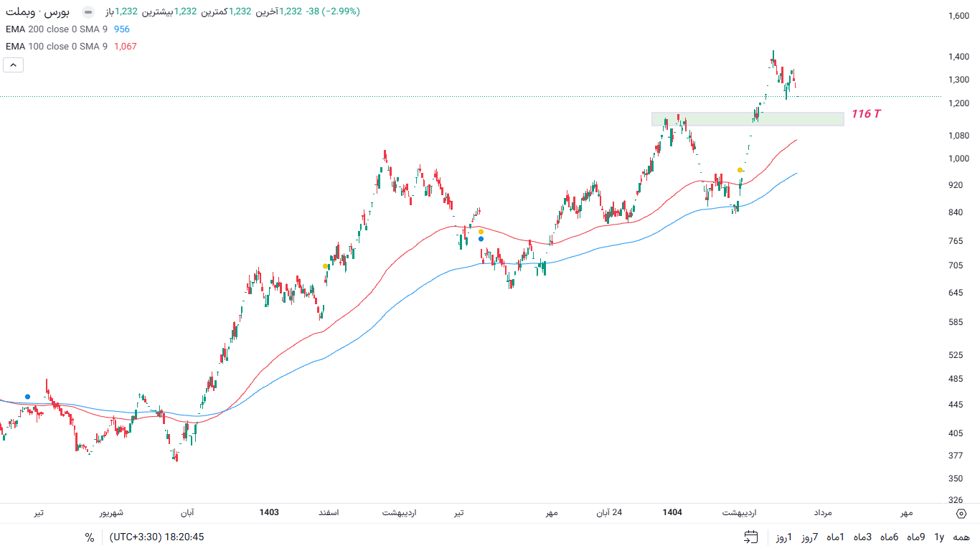Click the blue 956 EMA value
Viewport: 980px width, 551px height.
(x=122, y=29)
